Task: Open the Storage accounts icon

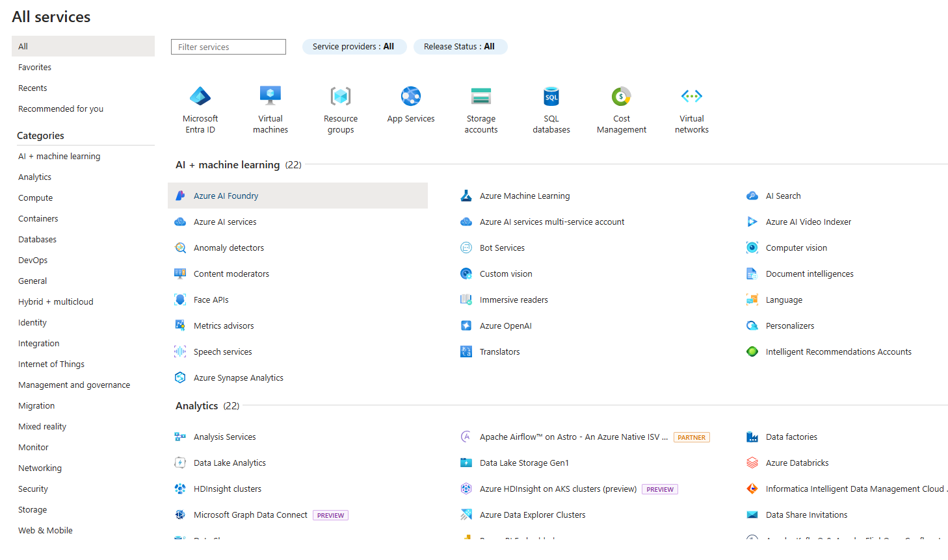Action: (x=481, y=96)
